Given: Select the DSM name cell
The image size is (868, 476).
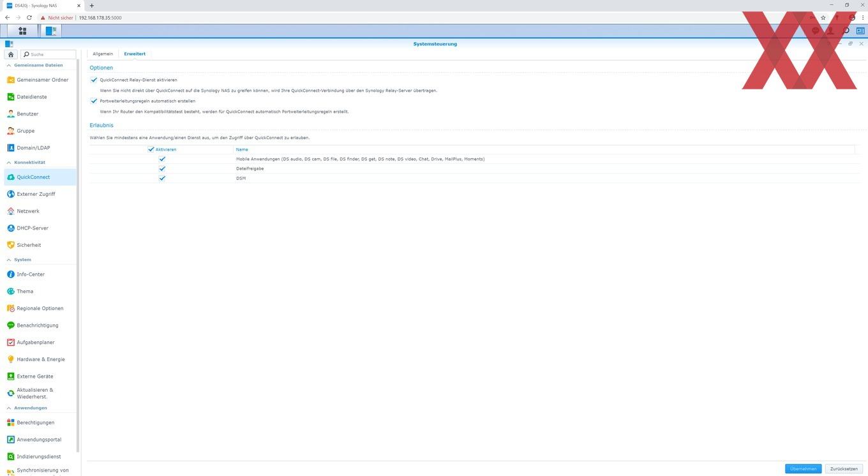Looking at the screenshot, I should click(241, 178).
